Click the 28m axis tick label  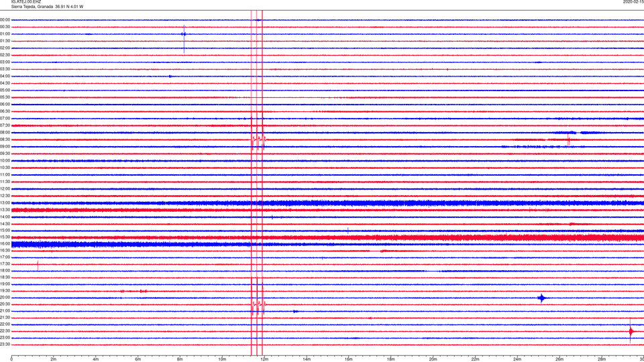tap(602, 359)
